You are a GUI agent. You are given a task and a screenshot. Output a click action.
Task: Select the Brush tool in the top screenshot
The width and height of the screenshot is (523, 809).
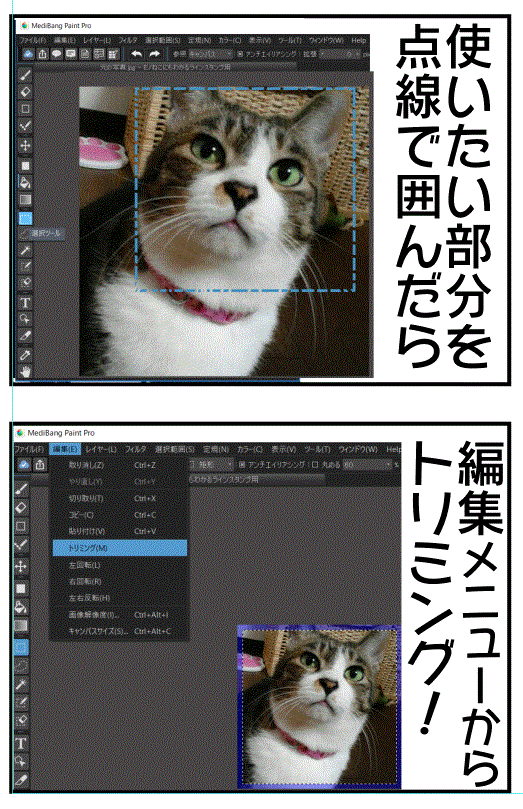[x=25, y=76]
